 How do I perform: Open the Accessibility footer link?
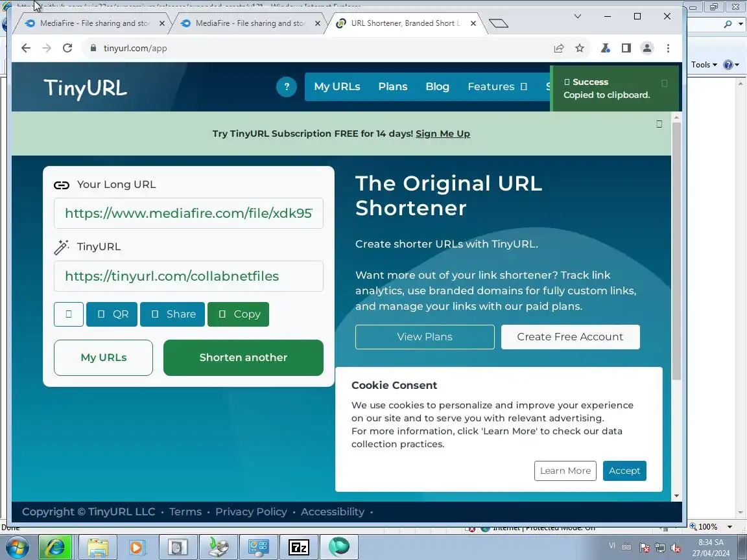click(x=333, y=512)
